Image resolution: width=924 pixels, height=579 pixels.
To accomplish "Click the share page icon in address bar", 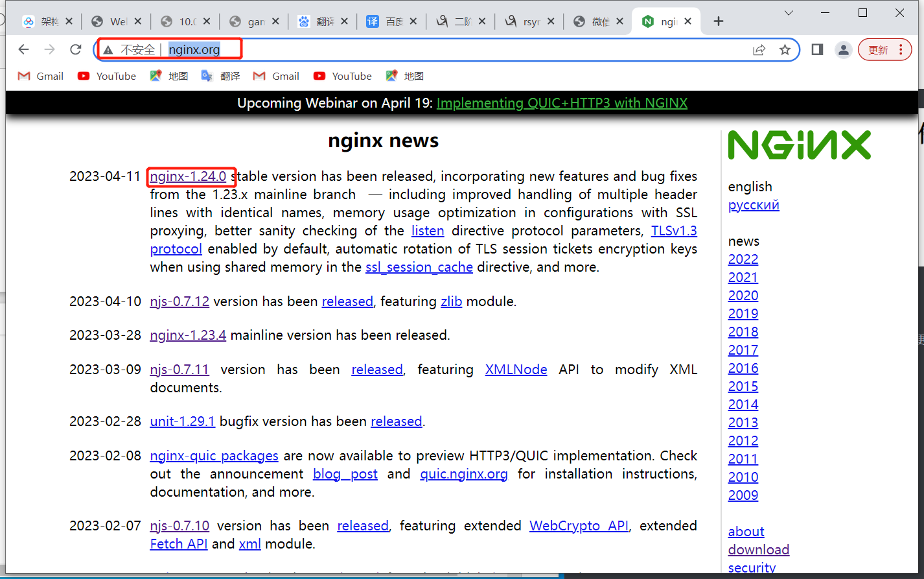I will pos(759,50).
